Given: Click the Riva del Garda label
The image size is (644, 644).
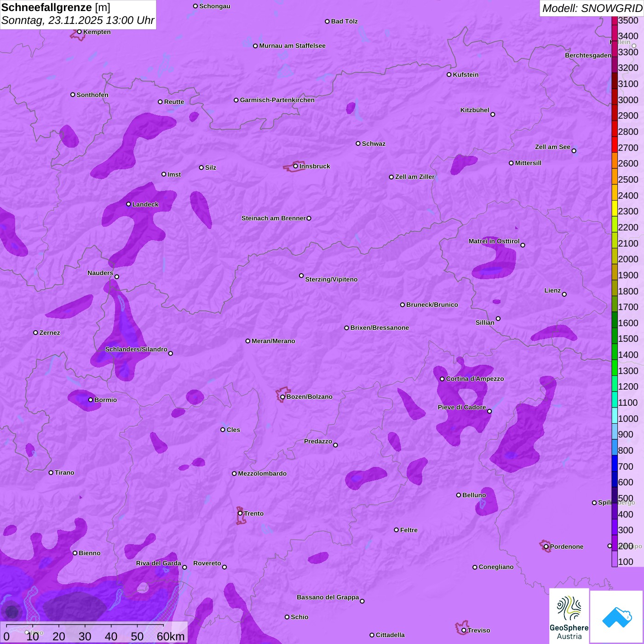Looking at the screenshot, I should click(x=159, y=563).
